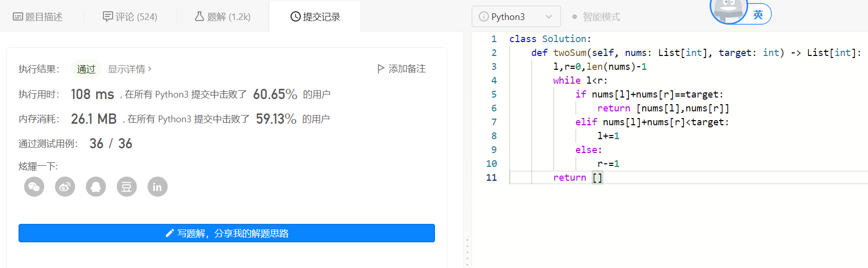
Task: Click the panel divider drag handle
Action: [x=467, y=252]
